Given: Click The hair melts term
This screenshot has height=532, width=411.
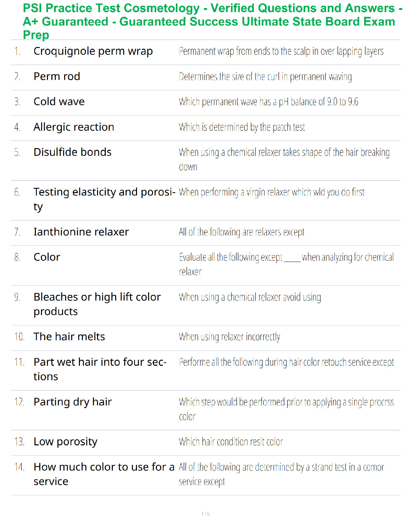Looking at the screenshot, I should pos(69,337).
